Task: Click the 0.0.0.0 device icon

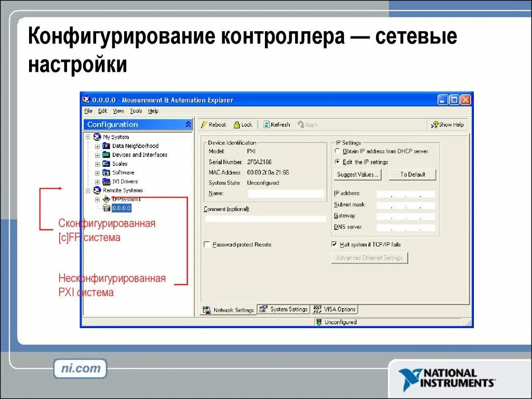Action: pos(106,208)
